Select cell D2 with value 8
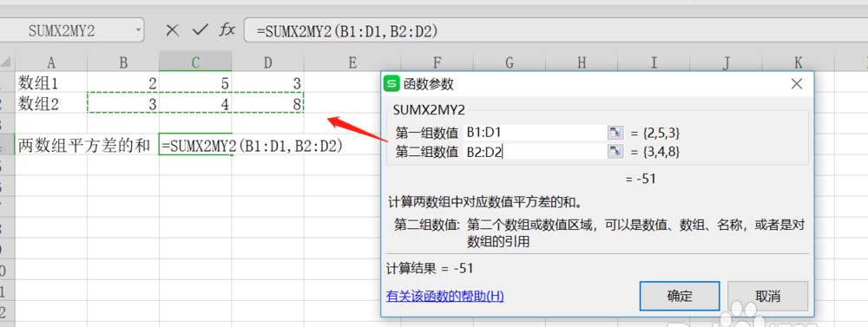 click(267, 103)
